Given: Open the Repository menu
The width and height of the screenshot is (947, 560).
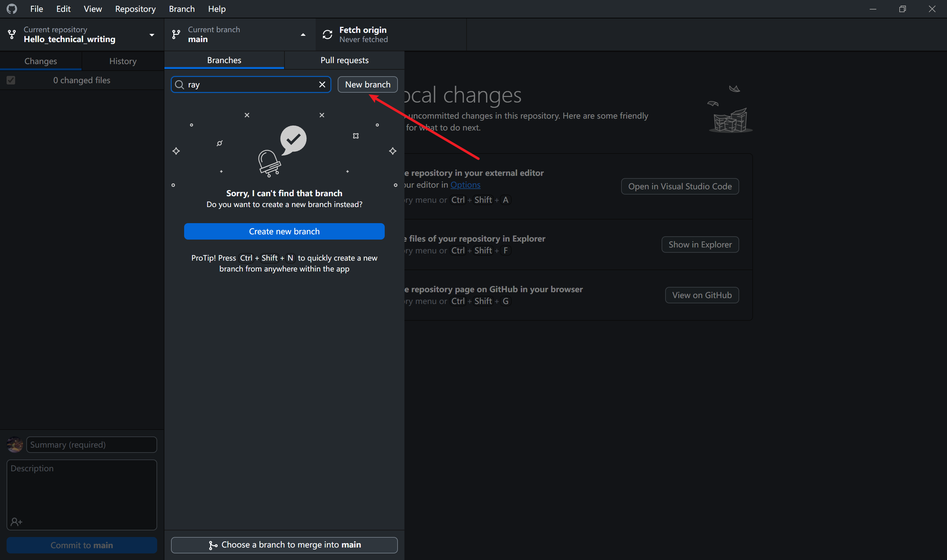Looking at the screenshot, I should pos(135,9).
